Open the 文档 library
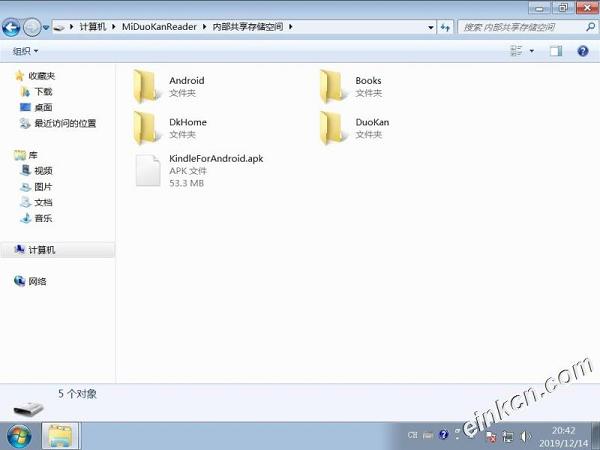This screenshot has width=600, height=450. tap(43, 202)
